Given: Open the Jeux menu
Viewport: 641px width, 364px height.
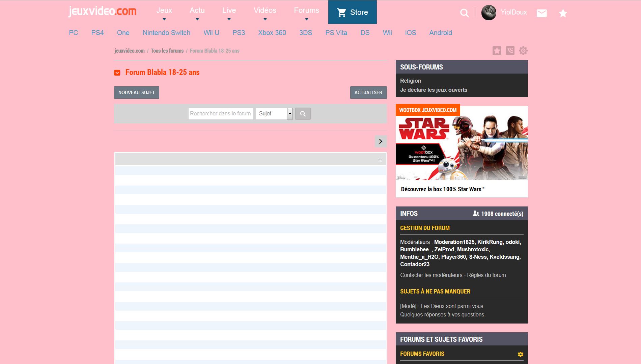Looking at the screenshot, I should (x=164, y=11).
